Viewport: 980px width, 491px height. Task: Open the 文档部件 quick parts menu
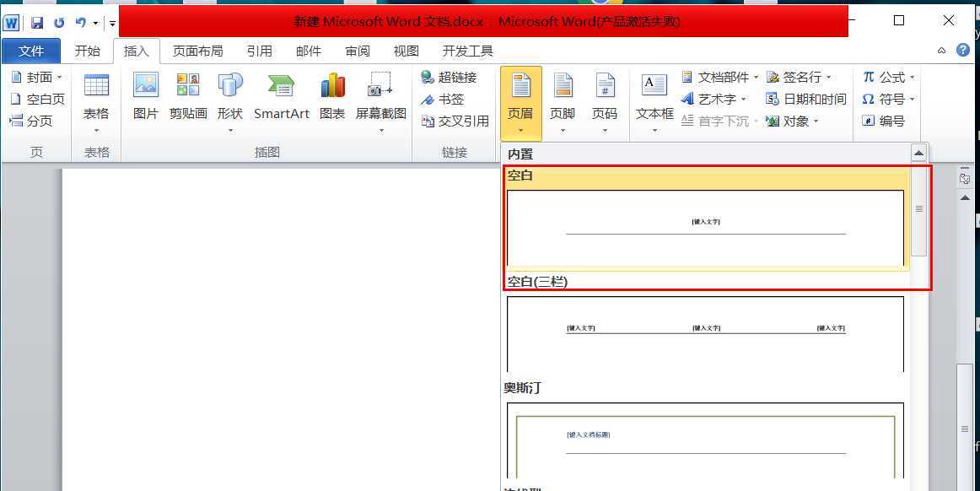(719, 77)
